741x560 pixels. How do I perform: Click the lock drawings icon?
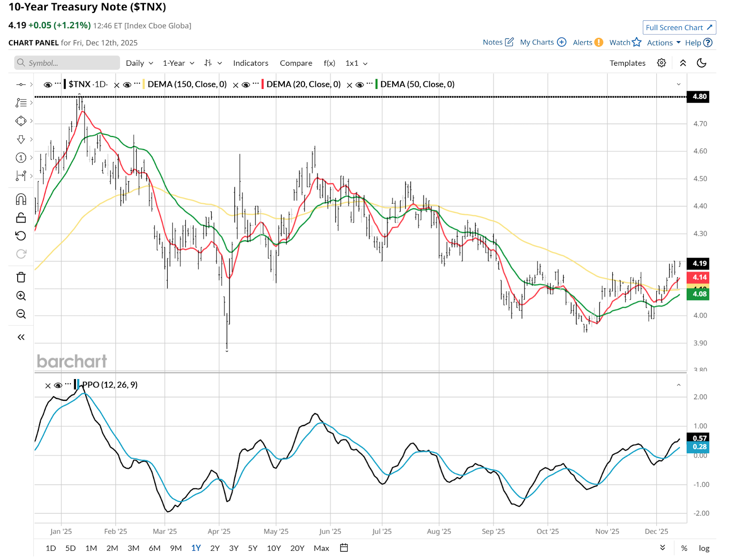point(21,218)
